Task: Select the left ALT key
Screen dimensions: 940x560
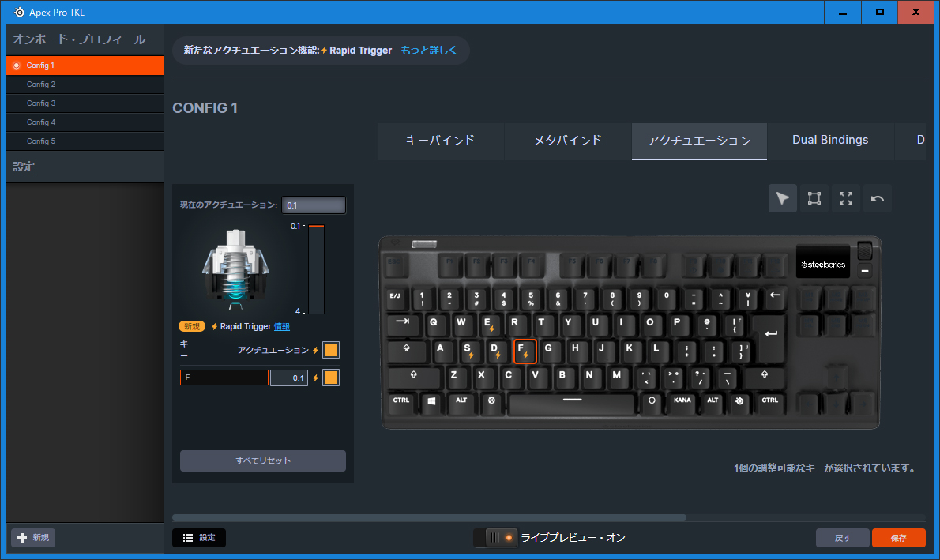Action: click(461, 402)
